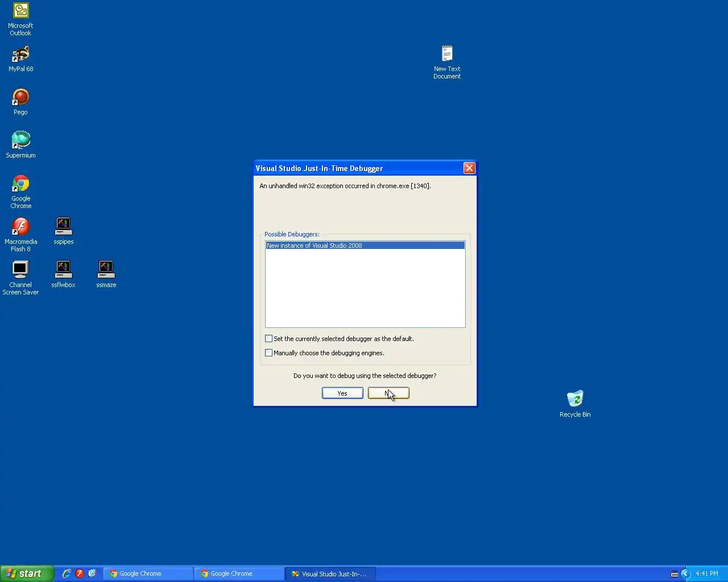Screen dimensions: 728x582
Task: Close the Just-In-Time Debugger dialog
Action: [469, 168]
